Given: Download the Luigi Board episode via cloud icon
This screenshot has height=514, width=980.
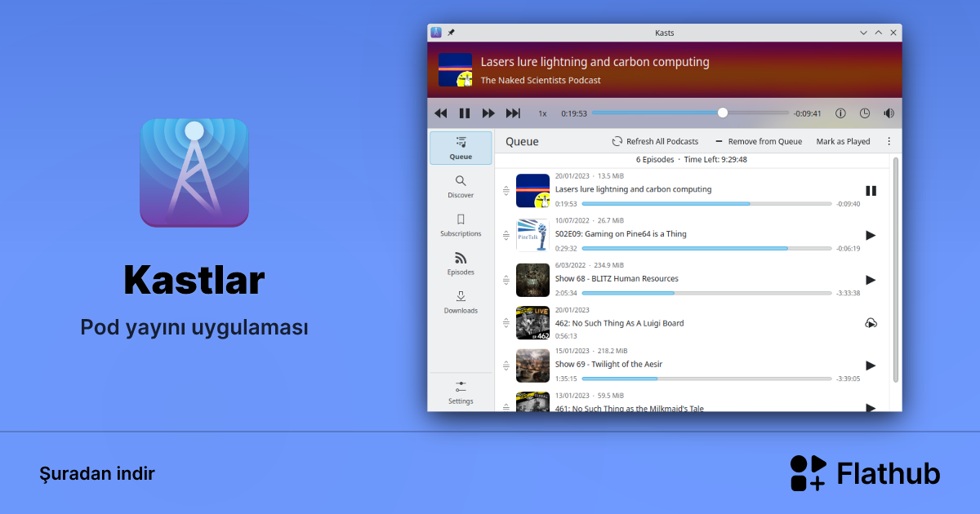Looking at the screenshot, I should click(x=871, y=323).
